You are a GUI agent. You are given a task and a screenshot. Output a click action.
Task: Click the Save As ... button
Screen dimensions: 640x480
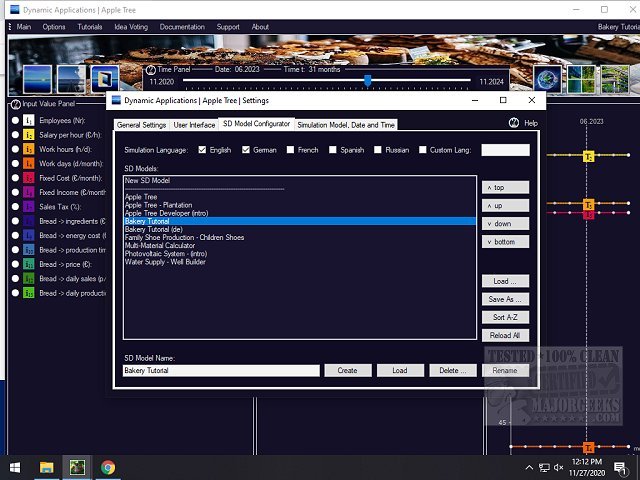pyautogui.click(x=505, y=299)
